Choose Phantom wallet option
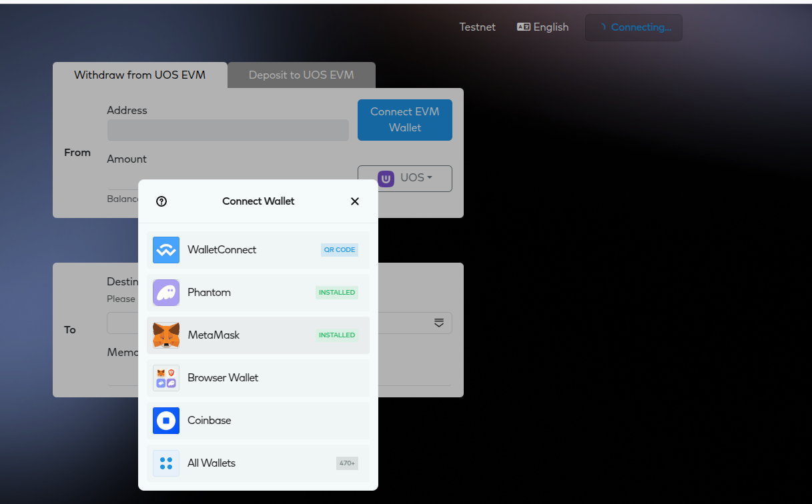812x504 pixels. tap(258, 293)
